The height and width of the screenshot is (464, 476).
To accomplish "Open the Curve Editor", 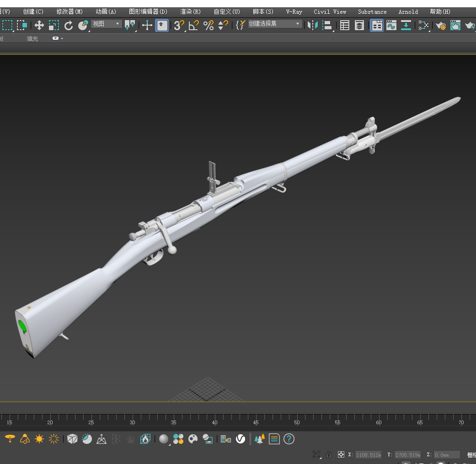I will 391,25.
